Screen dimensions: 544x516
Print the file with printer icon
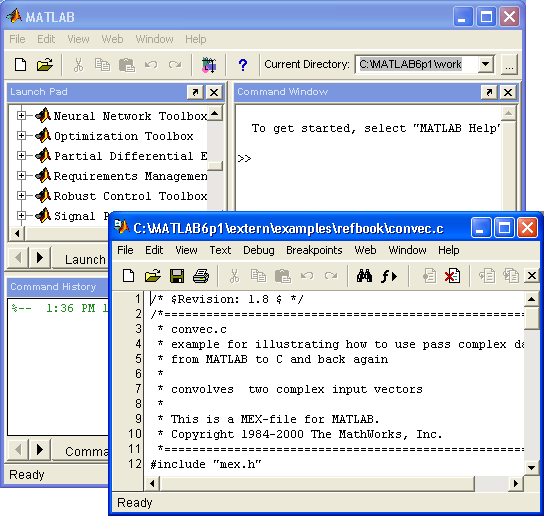coord(201,276)
